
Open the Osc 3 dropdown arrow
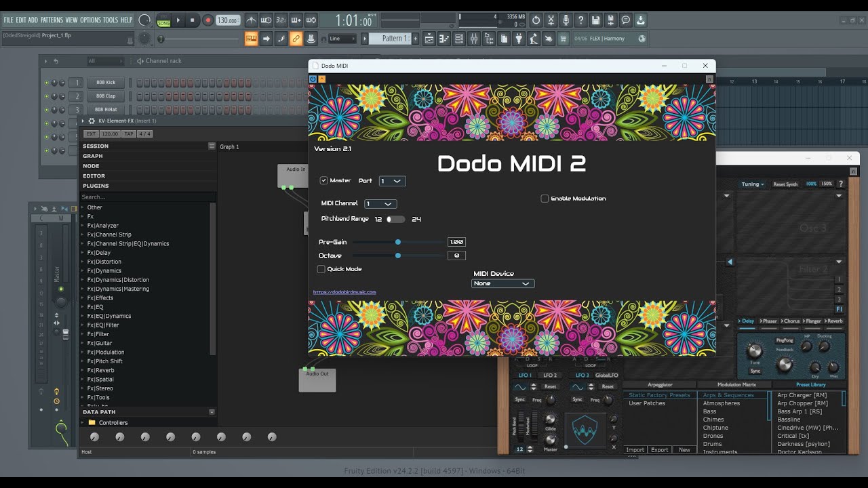pyautogui.click(x=839, y=197)
